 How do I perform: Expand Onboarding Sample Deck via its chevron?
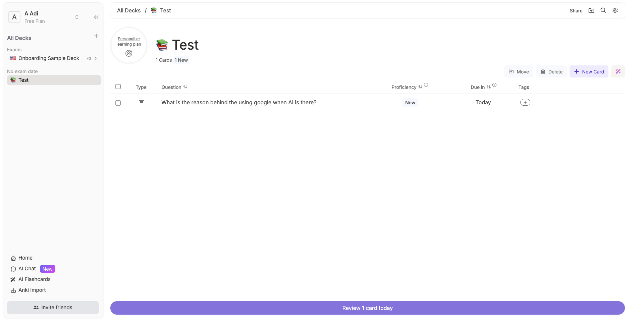[x=96, y=58]
